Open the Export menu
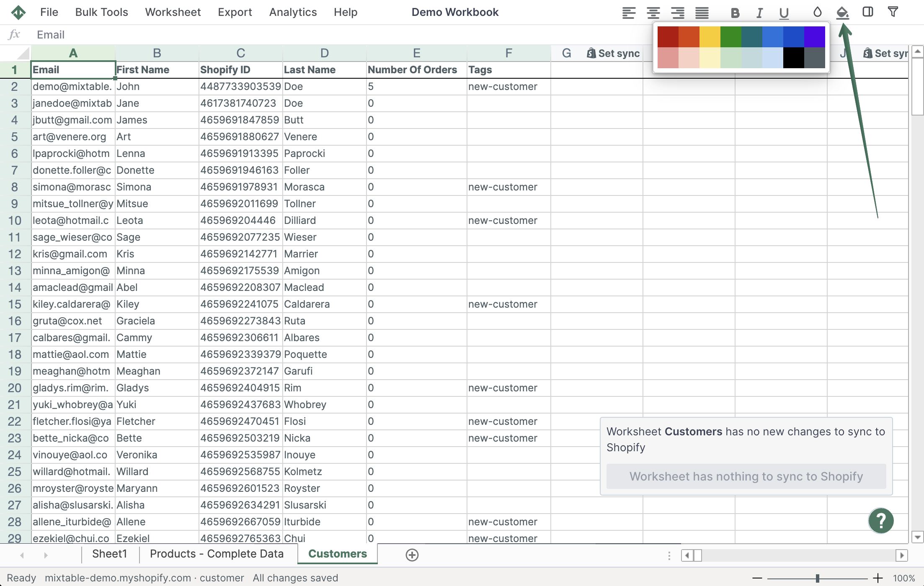Viewport: 924px width, 586px height. coord(235,12)
